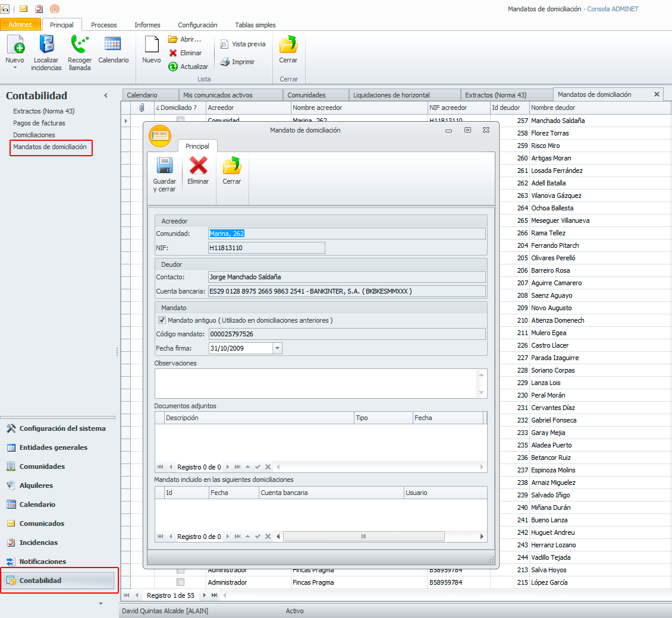Open the Comunidades navigation section
The height and width of the screenshot is (618, 672).
(x=42, y=466)
